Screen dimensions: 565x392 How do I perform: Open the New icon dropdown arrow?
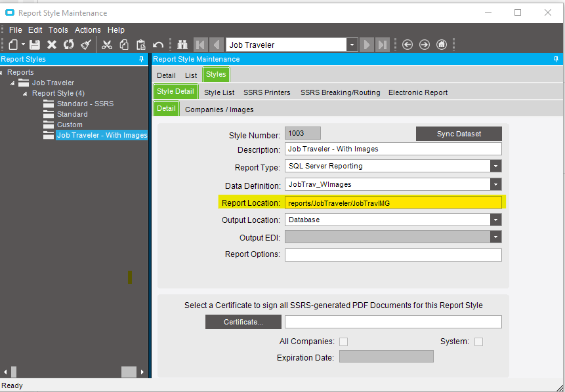coord(23,45)
